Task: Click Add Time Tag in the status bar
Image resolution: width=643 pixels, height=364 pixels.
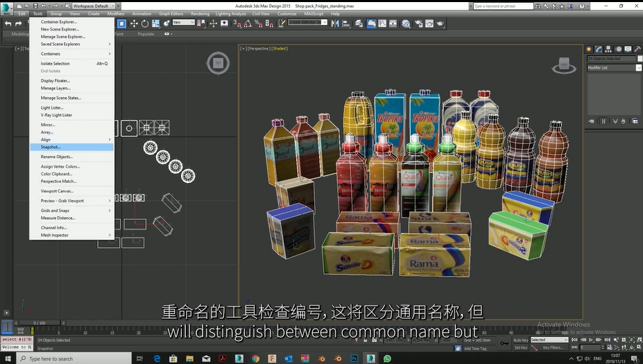Action: click(475, 349)
